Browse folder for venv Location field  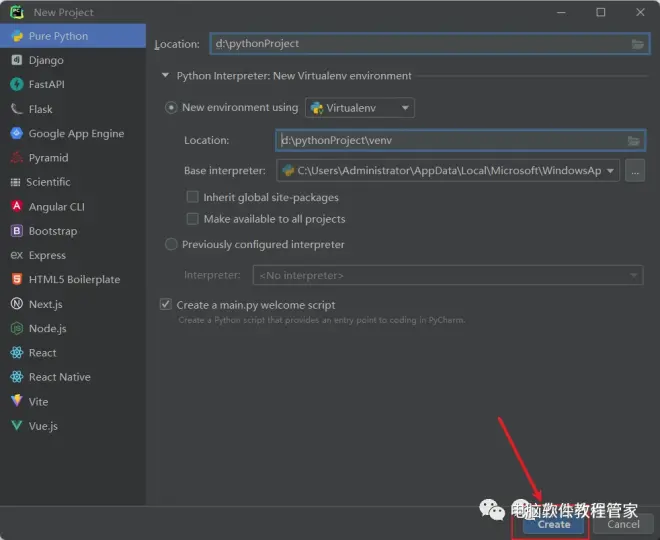pyautogui.click(x=633, y=141)
